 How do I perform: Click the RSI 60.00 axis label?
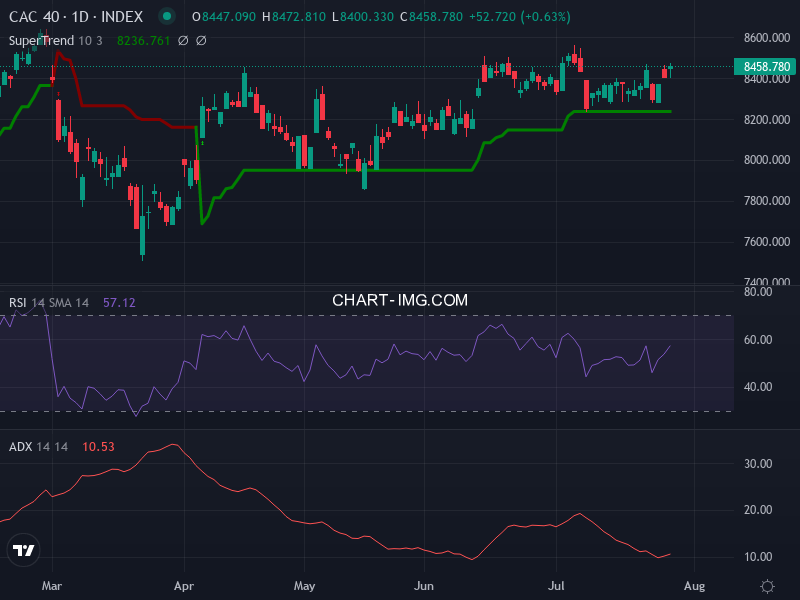click(758, 340)
